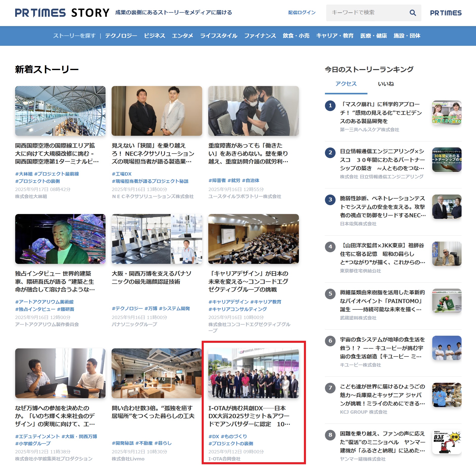Click the search magnifier icon
Image resolution: width=476 pixels, height=465 pixels.
click(x=412, y=13)
